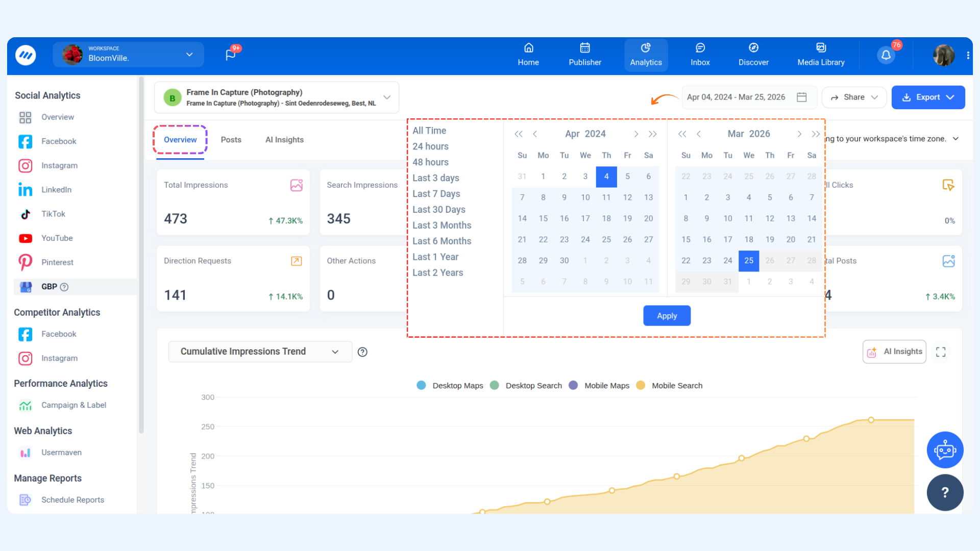Click the Apply button in date picker
980x551 pixels.
coord(667,316)
